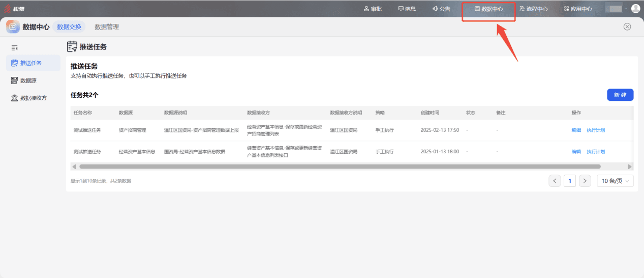Screen dimensions: 644x278
Task: Click the 新建 button
Action: pos(620,95)
